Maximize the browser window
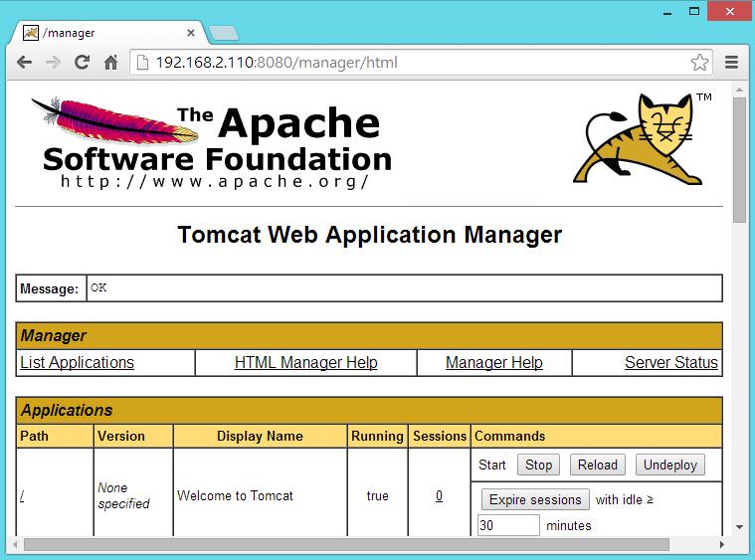This screenshot has height=560, width=755. tap(694, 11)
